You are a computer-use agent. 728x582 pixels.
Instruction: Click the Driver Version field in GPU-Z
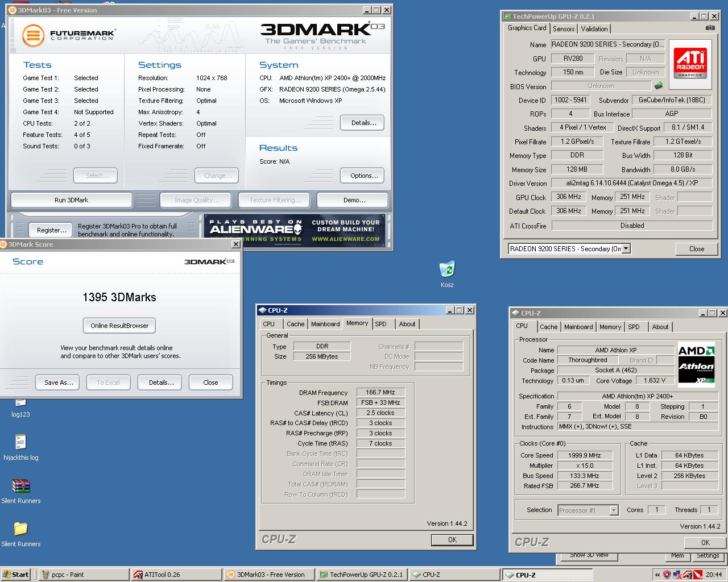pos(632,184)
